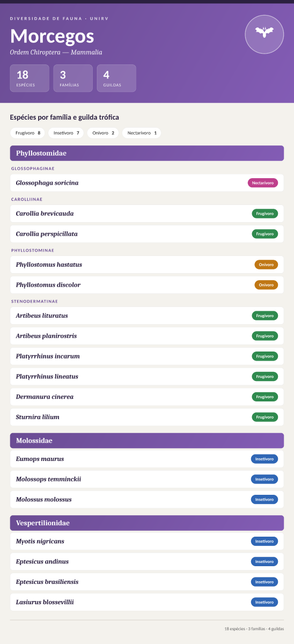Click the Nectarívoro badge on Glossophaga soricina
Image resolution: width=294 pixels, height=644 pixels.
click(x=263, y=183)
